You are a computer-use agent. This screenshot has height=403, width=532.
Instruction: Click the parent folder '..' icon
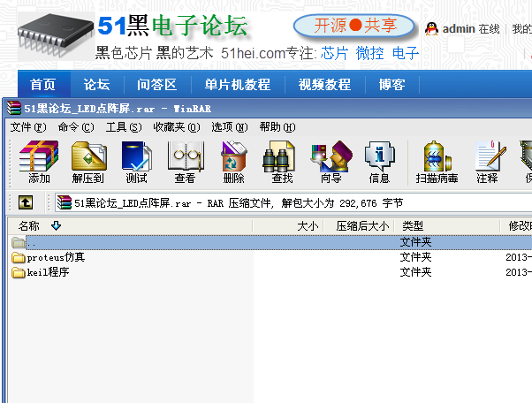point(19,242)
